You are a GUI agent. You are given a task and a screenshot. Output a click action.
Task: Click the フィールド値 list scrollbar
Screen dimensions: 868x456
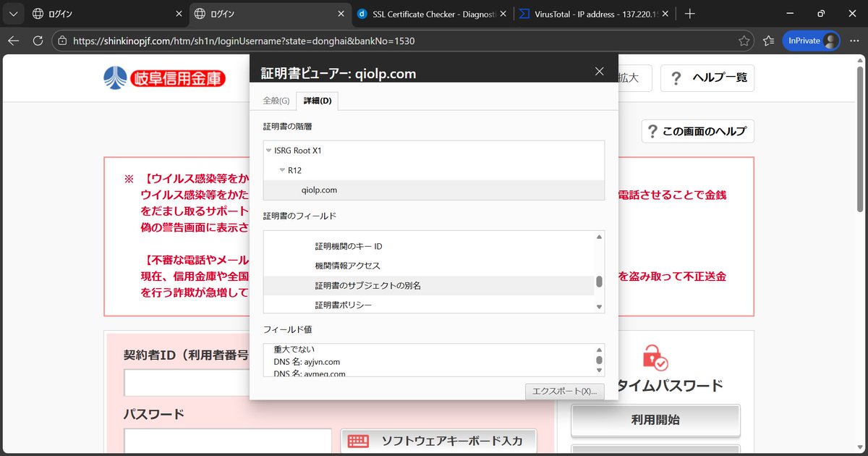599,360
